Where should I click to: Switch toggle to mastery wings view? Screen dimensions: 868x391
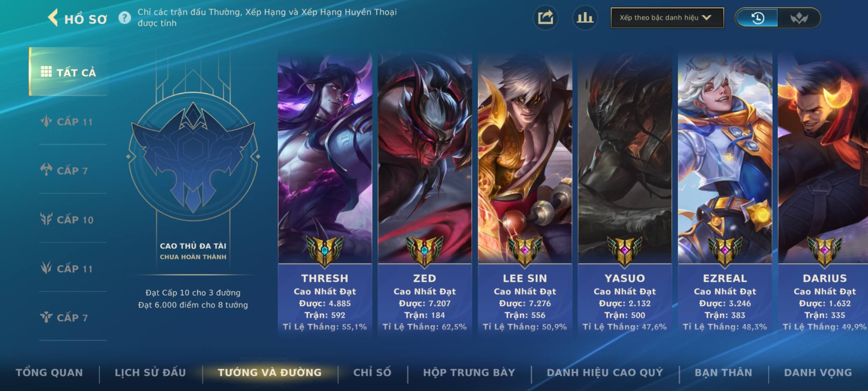click(799, 18)
